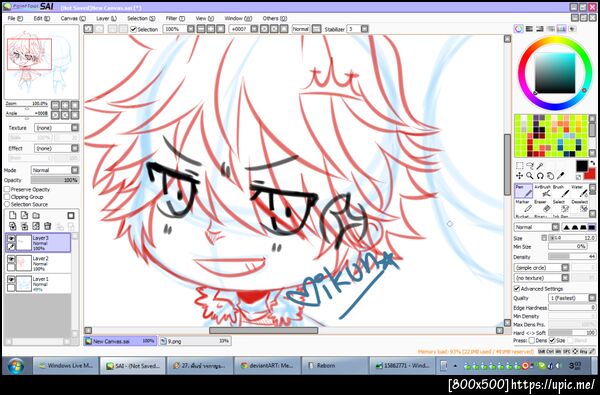Open the brush blending Normal dropdown
The image size is (600, 395).
click(536, 227)
